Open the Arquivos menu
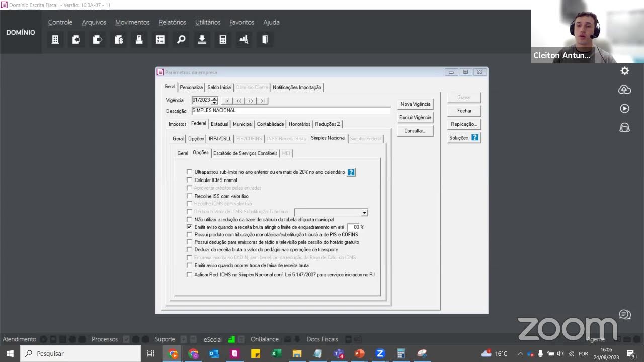The width and height of the screenshot is (644, 362). [x=94, y=22]
